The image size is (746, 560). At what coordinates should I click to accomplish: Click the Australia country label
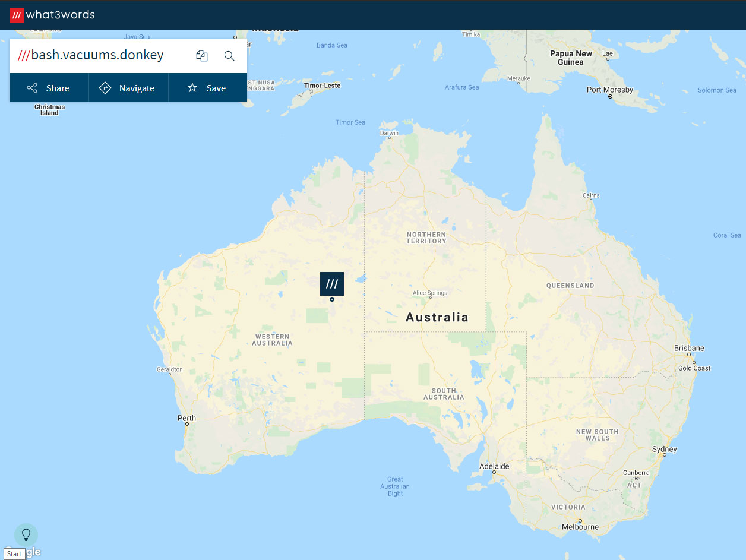[x=437, y=317]
